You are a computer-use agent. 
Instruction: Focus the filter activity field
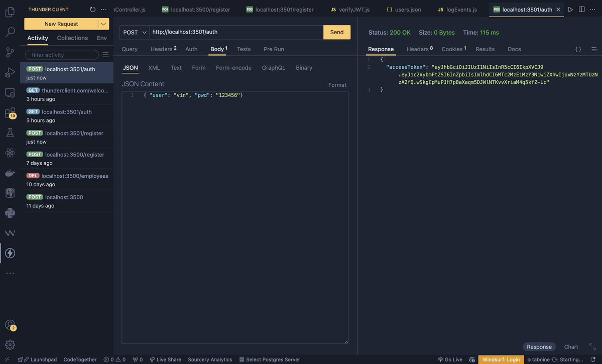point(62,55)
